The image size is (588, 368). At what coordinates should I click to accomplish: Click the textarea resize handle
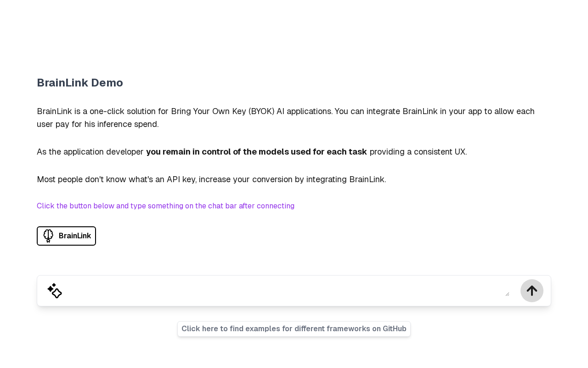pos(507,294)
